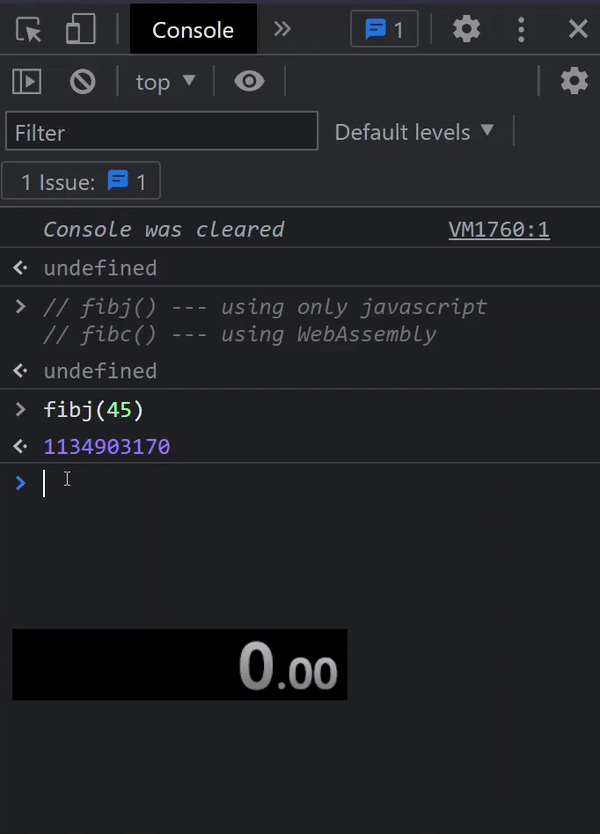Viewport: 600px width, 834px height.
Task: Toggle the device toolbar icon
Action: pyautogui.click(x=80, y=29)
